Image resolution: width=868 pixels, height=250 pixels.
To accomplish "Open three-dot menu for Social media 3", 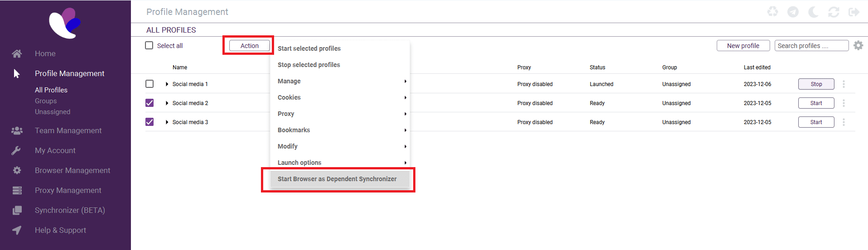I will tap(844, 122).
